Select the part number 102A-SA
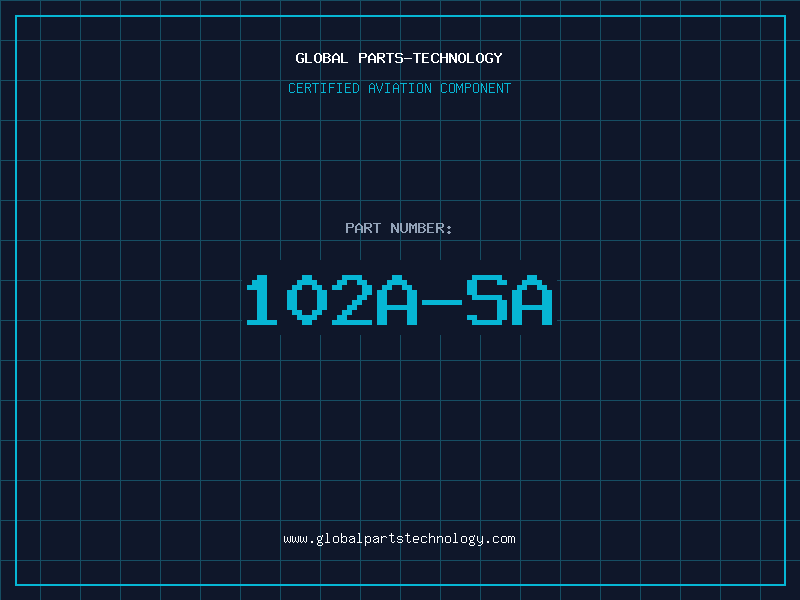 click(x=399, y=300)
